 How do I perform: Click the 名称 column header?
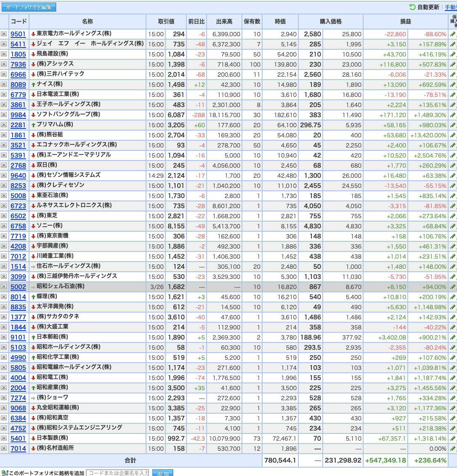pos(88,21)
